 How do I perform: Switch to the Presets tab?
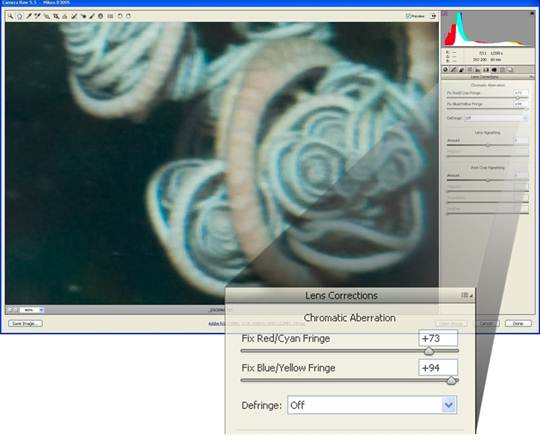pyautogui.click(x=502, y=70)
